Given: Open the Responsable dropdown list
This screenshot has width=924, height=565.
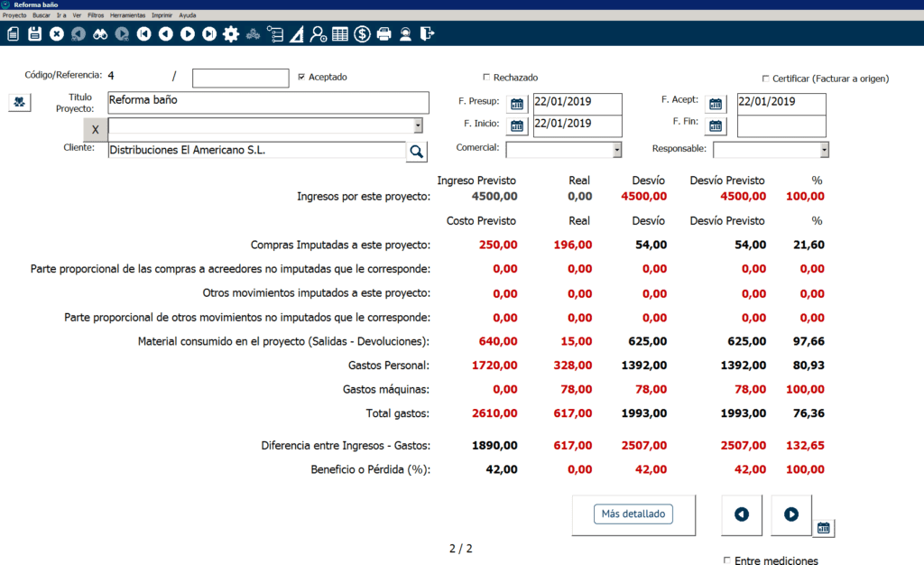Looking at the screenshot, I should coord(824,150).
